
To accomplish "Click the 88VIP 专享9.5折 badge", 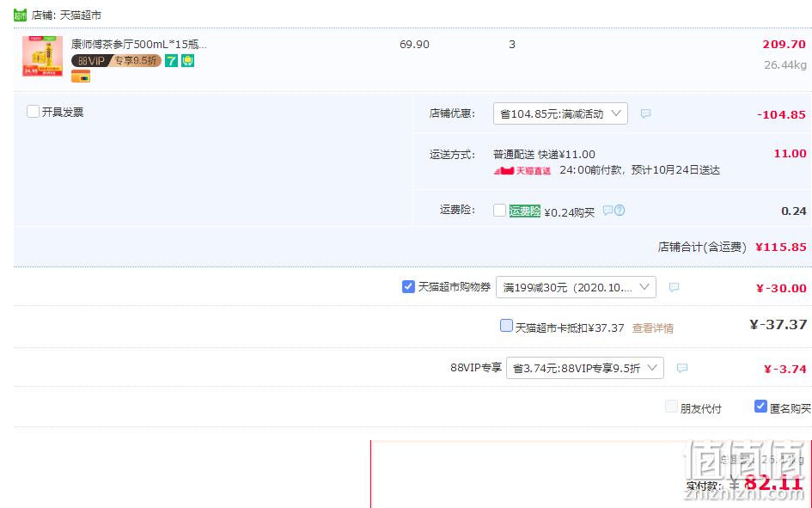I will point(116,60).
